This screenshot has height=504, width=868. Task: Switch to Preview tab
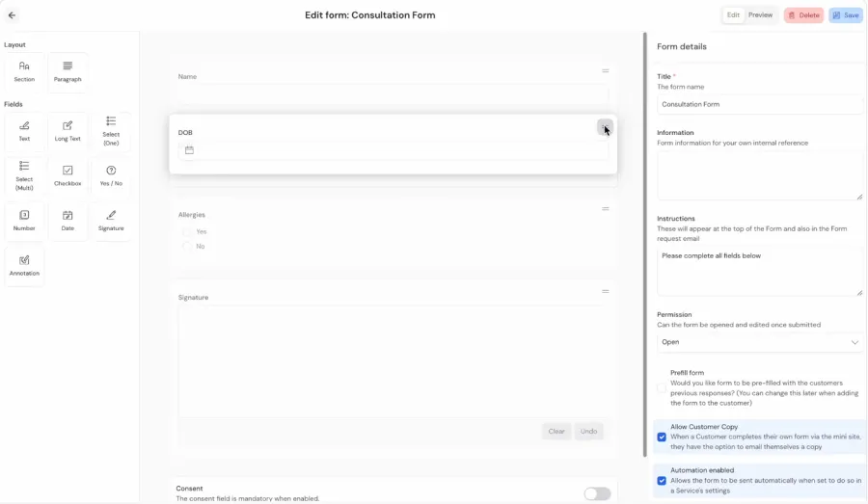coord(760,15)
